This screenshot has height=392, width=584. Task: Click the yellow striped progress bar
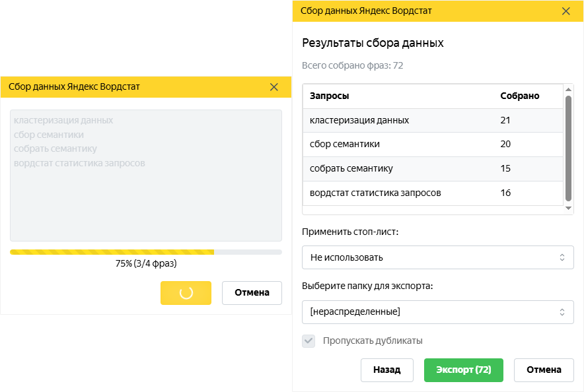(145, 252)
